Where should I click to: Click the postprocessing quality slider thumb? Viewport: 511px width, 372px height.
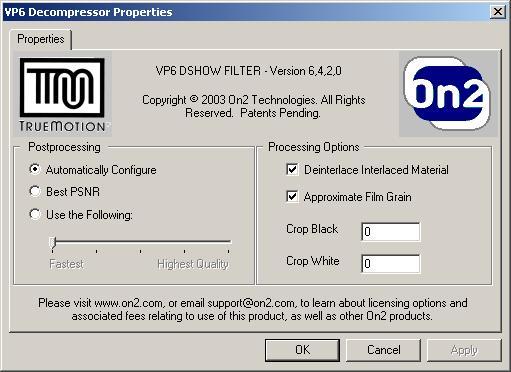pyautogui.click(x=52, y=243)
